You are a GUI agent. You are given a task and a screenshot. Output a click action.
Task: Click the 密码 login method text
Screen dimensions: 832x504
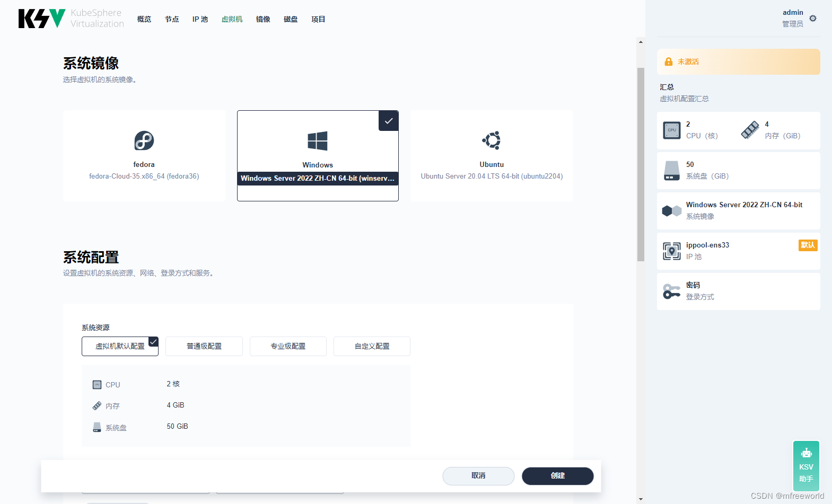pos(693,285)
